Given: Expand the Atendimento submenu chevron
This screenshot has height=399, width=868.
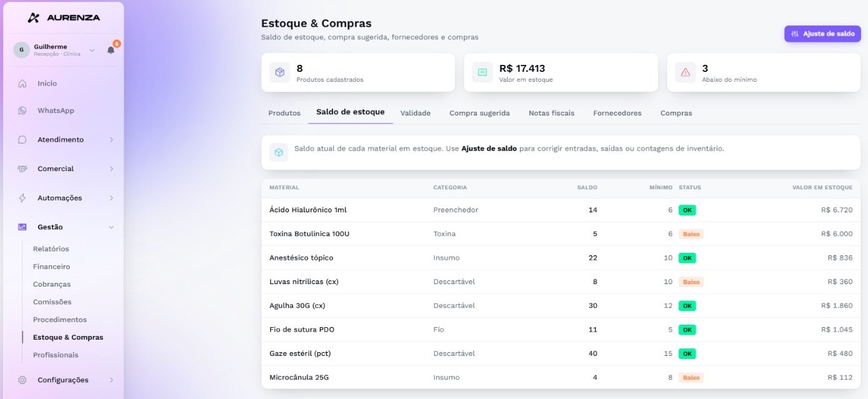Looking at the screenshot, I should click(x=111, y=140).
